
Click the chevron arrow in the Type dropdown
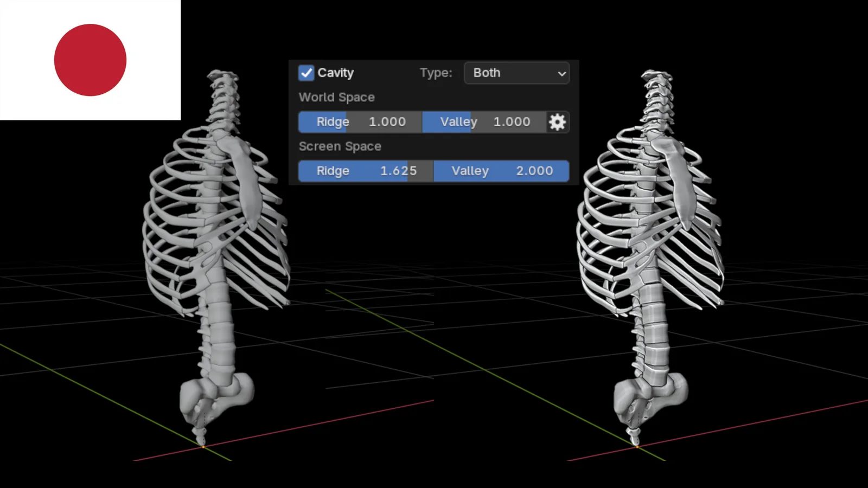(x=561, y=73)
